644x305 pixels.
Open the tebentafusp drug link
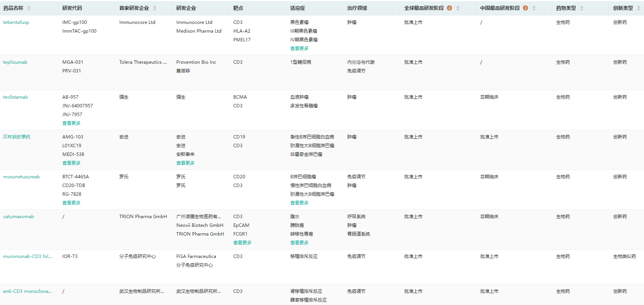pyautogui.click(x=16, y=22)
